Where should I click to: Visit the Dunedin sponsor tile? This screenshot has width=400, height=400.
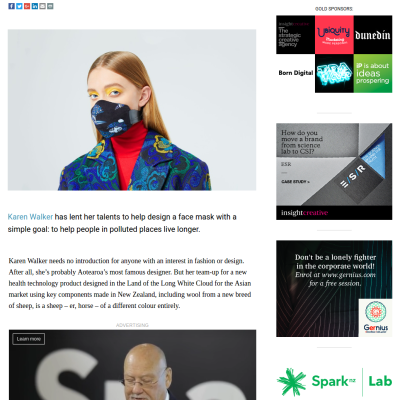373,35
